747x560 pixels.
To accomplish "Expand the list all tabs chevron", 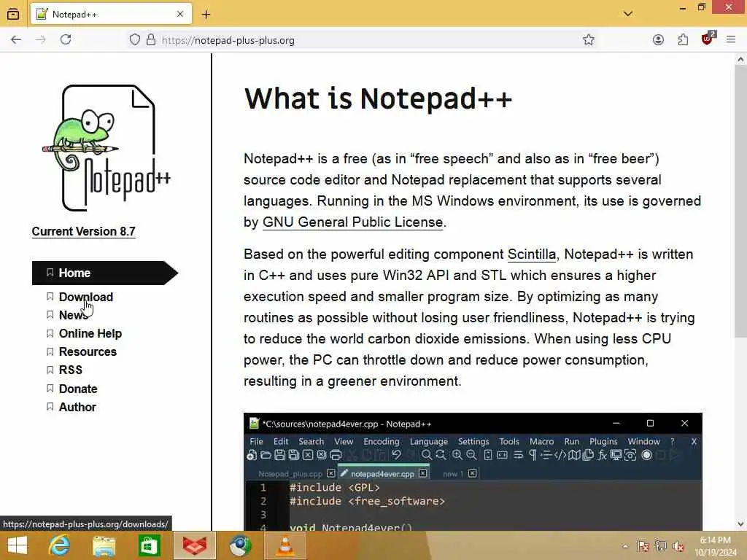I will (628, 14).
